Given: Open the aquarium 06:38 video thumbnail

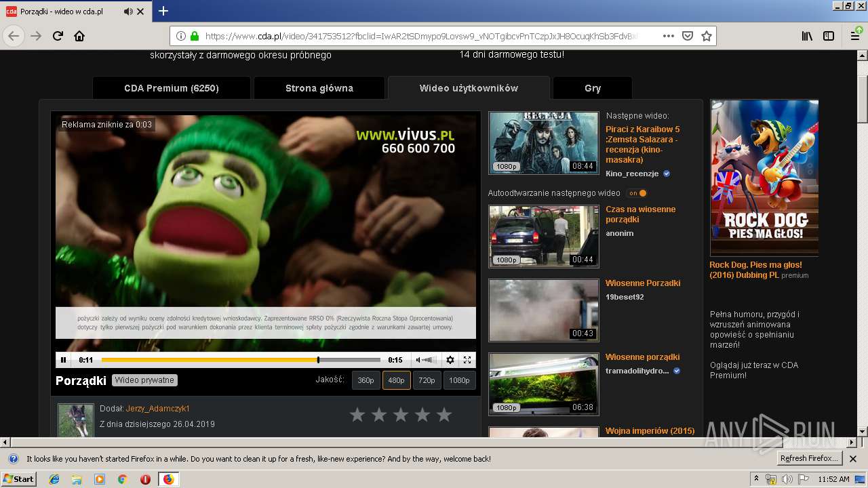Looking at the screenshot, I should [x=544, y=384].
